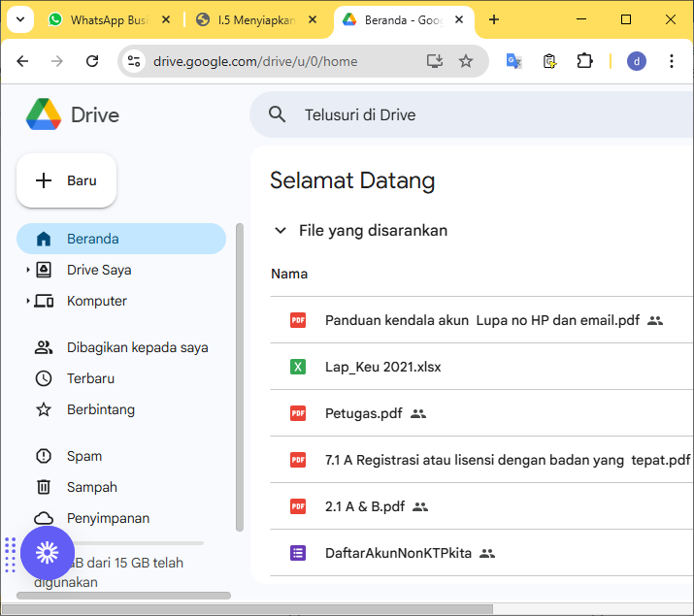The image size is (694, 616).
Task: Click PDF icon of 7.1 A Registrasi
Action: click(298, 460)
